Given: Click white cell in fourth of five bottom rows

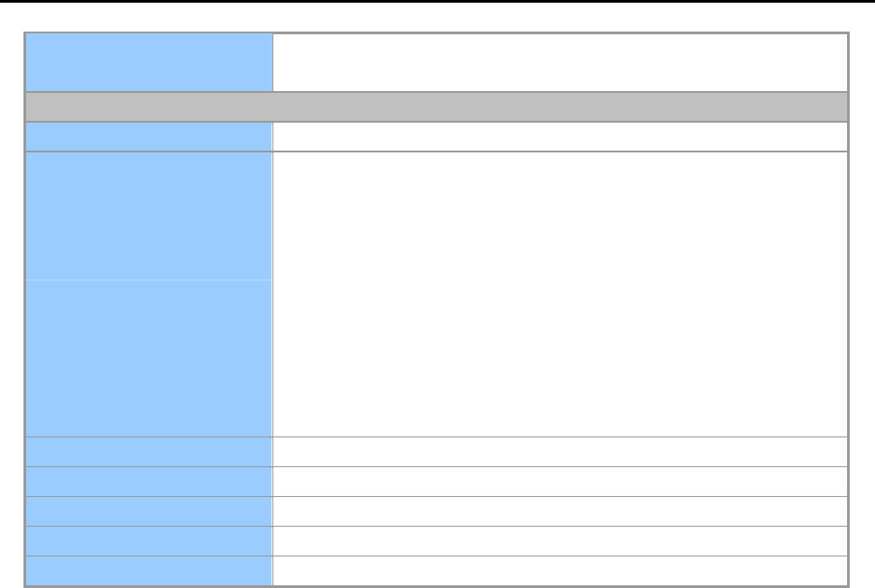Looking at the screenshot, I should [x=560, y=540].
